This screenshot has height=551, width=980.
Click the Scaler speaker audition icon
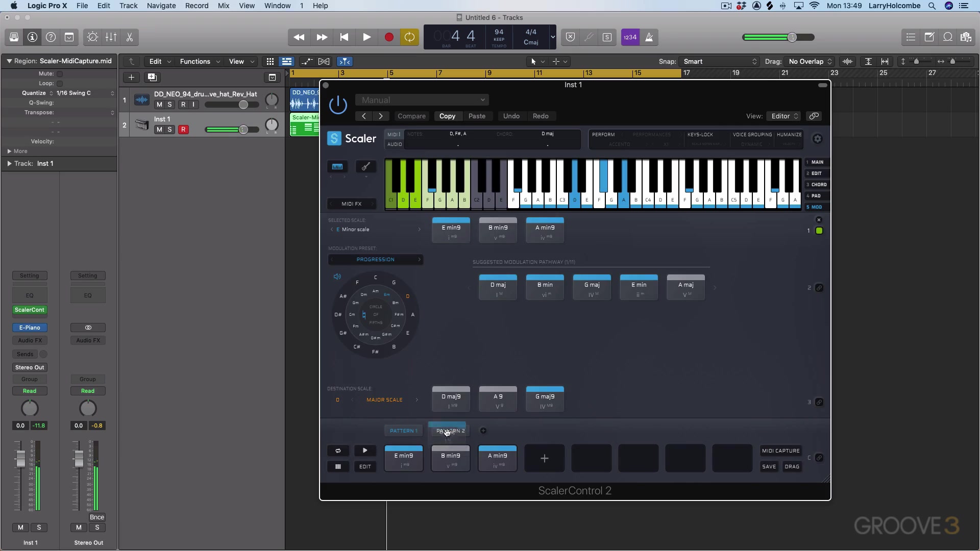click(337, 277)
